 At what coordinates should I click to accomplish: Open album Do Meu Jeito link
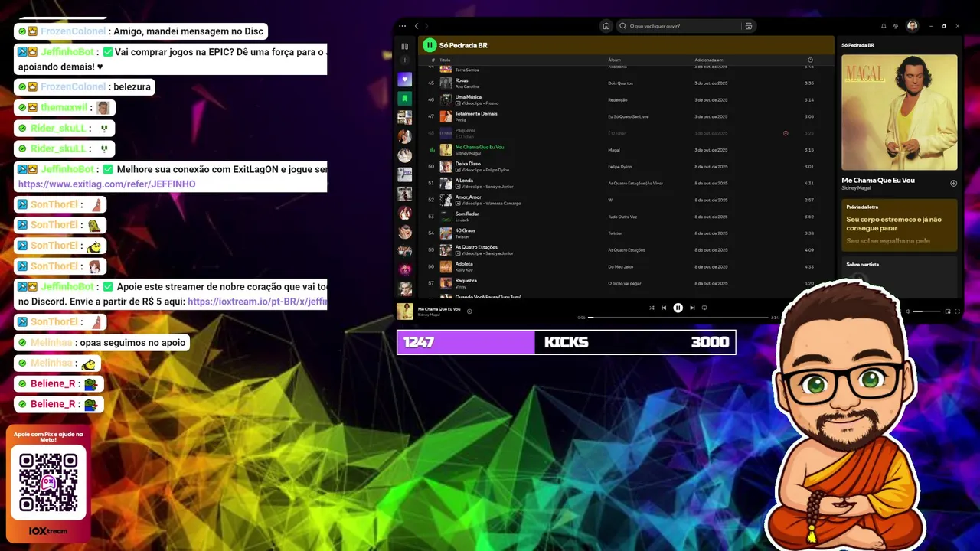pyautogui.click(x=620, y=267)
